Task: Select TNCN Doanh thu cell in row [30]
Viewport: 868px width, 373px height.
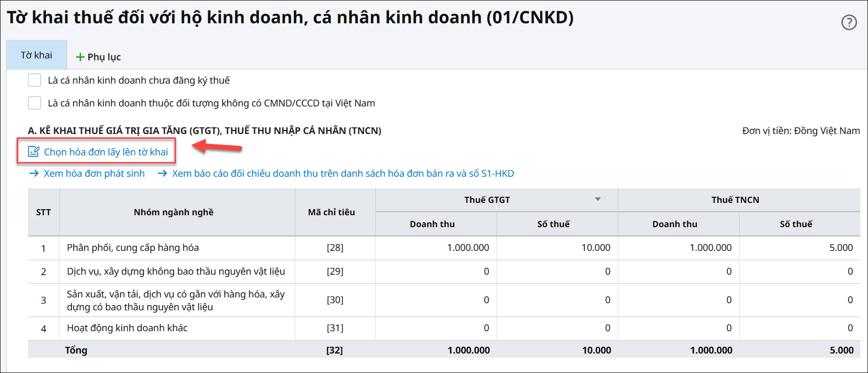Action: click(678, 300)
